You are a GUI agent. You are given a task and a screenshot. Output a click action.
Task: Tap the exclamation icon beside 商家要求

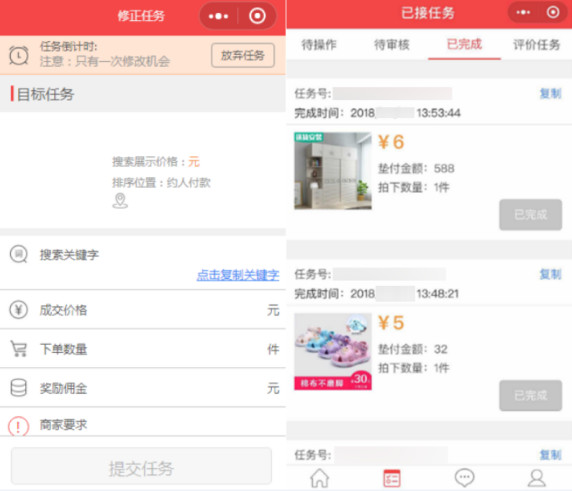tap(18, 426)
